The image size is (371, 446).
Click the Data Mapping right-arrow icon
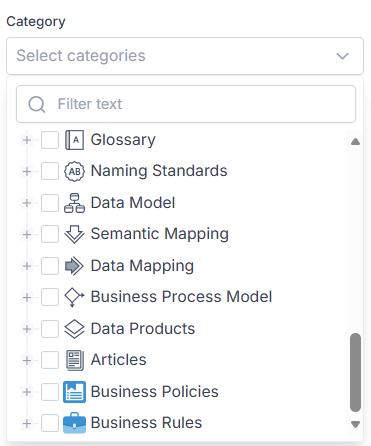74,266
